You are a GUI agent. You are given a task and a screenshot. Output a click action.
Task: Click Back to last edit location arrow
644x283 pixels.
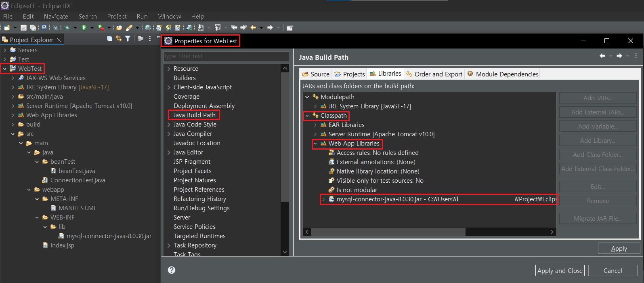coord(234,27)
